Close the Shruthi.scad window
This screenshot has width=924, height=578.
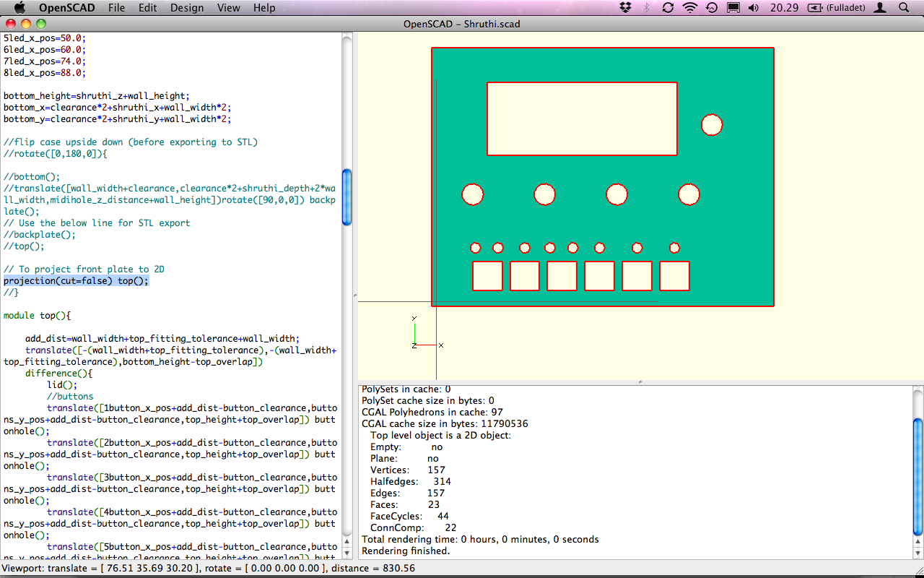tap(11, 24)
